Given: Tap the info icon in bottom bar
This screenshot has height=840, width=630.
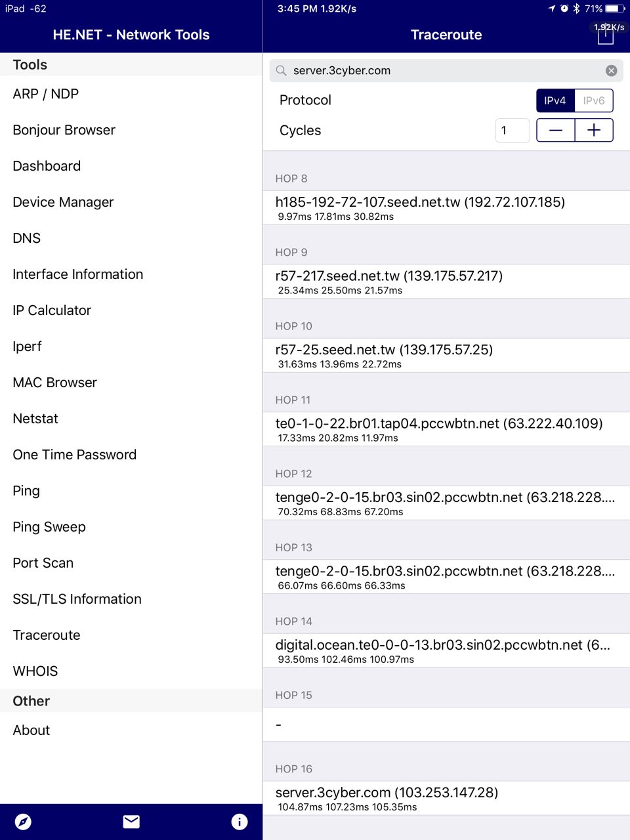Looking at the screenshot, I should pos(240,822).
